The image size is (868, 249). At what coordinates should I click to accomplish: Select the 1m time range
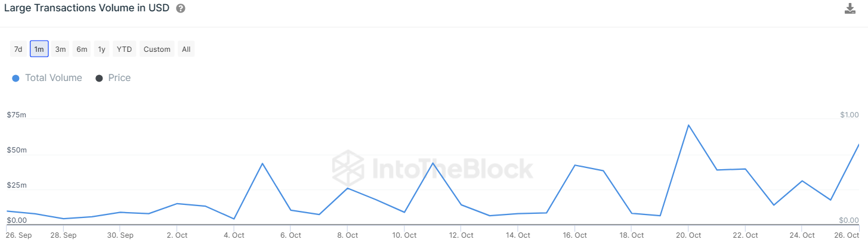[39, 49]
